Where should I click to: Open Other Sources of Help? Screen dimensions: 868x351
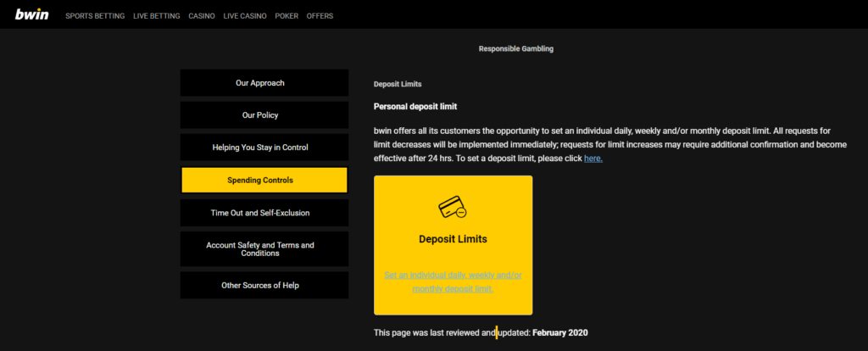click(264, 285)
